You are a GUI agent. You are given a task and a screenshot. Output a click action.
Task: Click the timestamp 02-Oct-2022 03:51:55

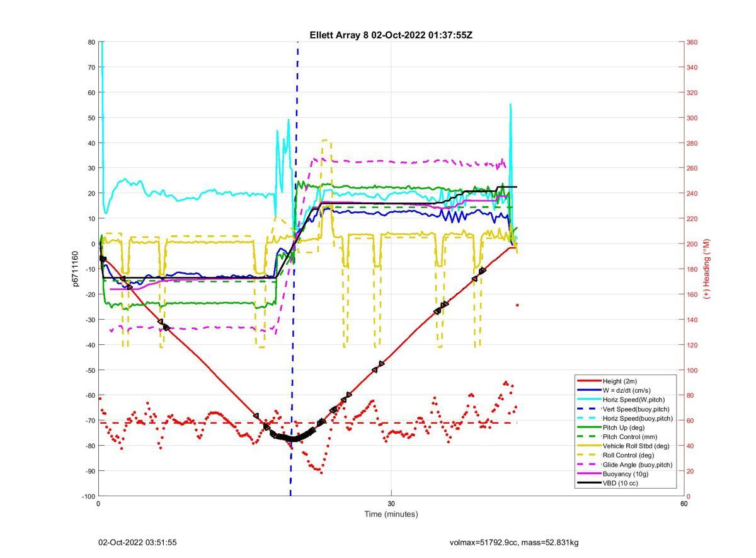[137, 542]
